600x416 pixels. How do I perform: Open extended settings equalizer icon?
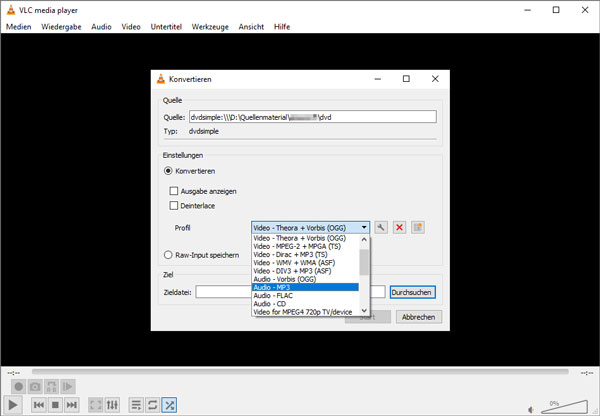tap(112, 405)
